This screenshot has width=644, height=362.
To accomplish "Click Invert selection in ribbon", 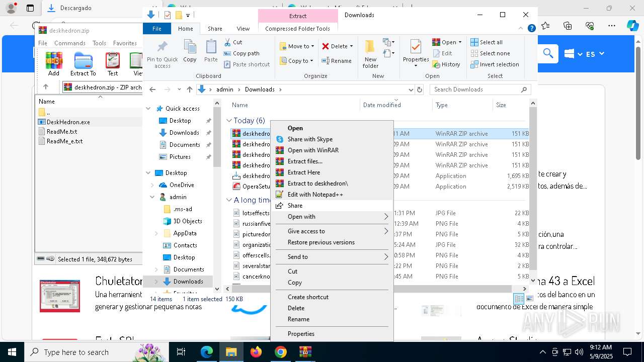I will (x=495, y=64).
